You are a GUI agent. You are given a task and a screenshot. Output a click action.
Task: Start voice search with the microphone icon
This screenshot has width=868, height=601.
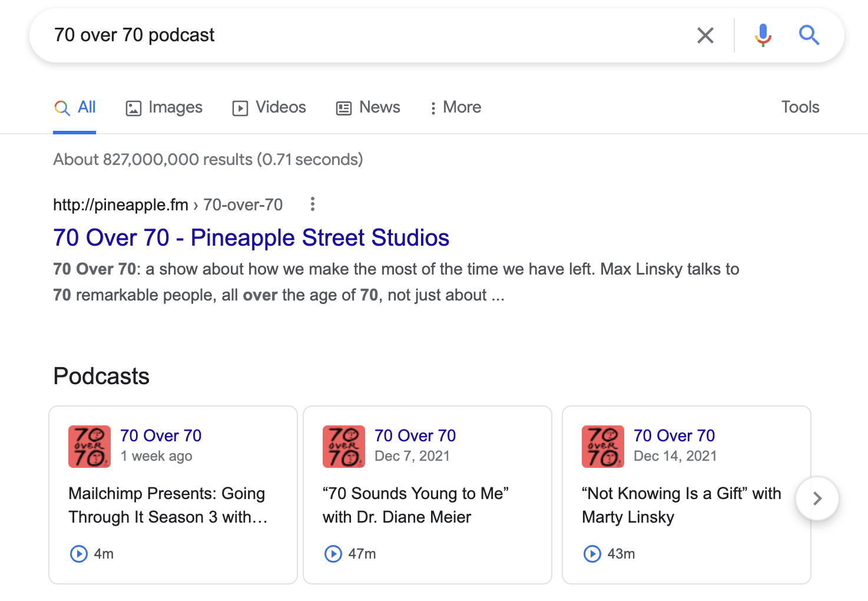coord(763,35)
